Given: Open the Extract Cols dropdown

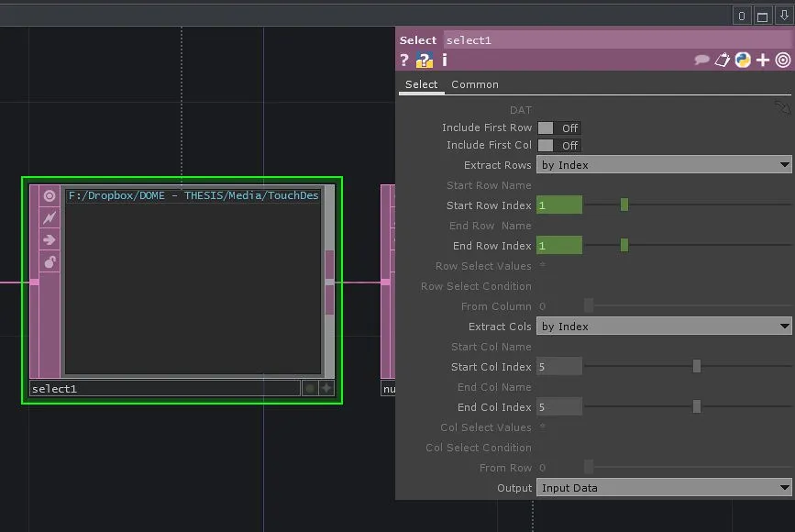Looking at the screenshot, I should (x=664, y=327).
